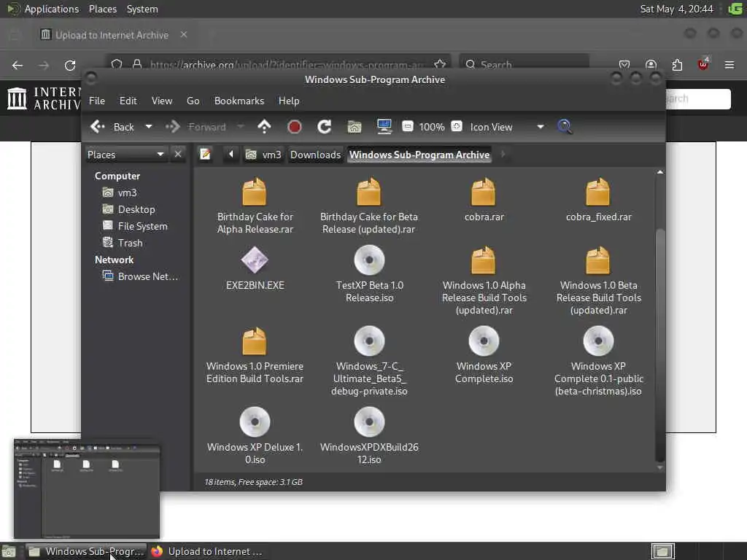Open the View menu

tap(162, 101)
